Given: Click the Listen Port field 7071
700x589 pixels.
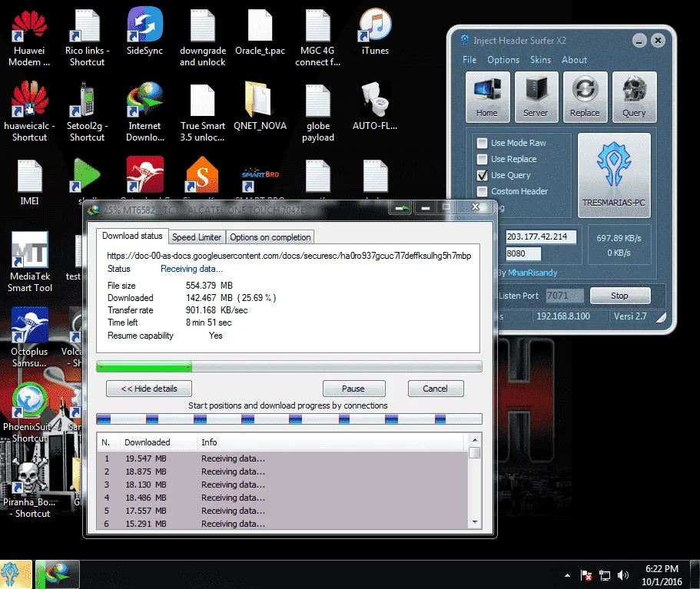Looking at the screenshot, I should (x=564, y=296).
